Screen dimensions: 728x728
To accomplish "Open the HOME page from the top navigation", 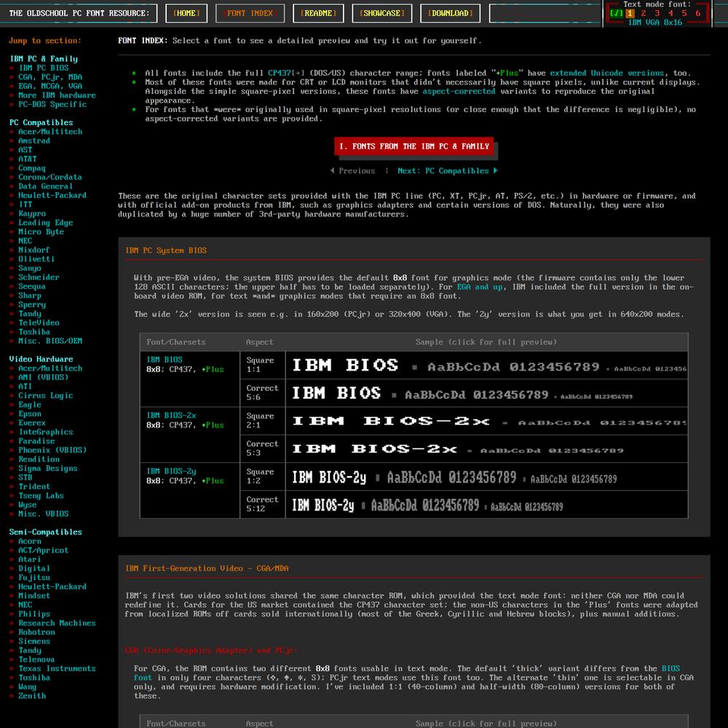I will click(186, 13).
